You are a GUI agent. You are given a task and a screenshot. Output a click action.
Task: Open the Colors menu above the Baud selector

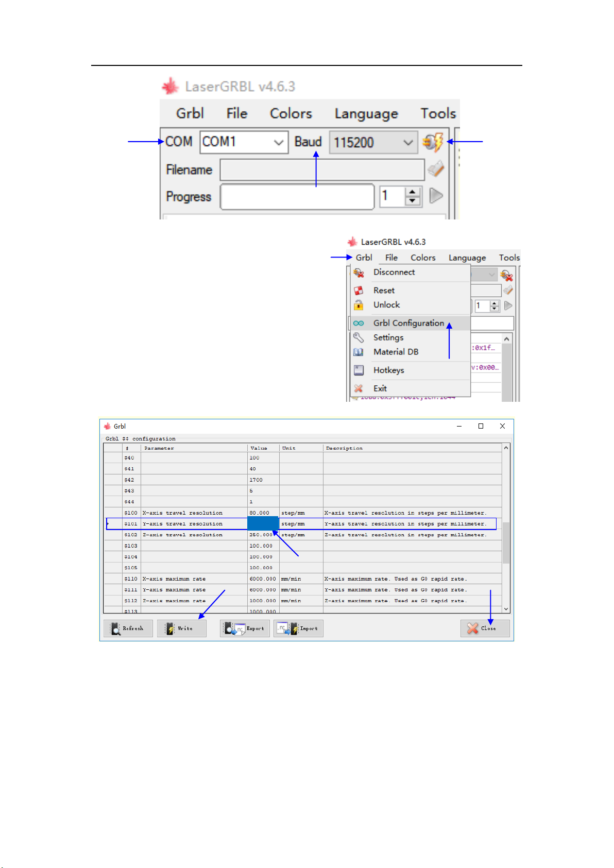(x=291, y=113)
